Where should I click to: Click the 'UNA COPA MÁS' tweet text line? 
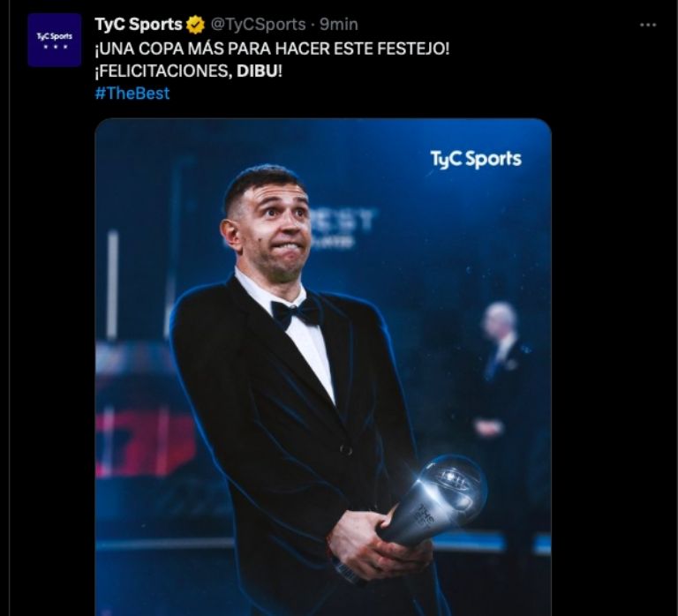click(273, 49)
